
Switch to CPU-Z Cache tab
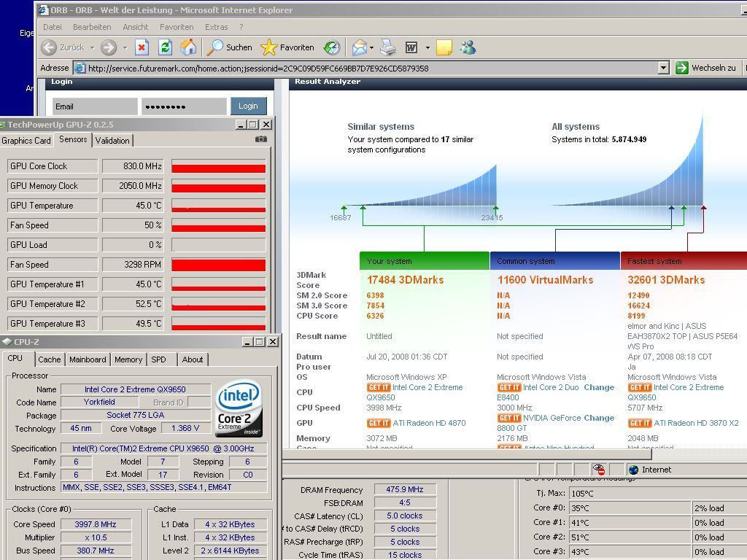[50, 359]
